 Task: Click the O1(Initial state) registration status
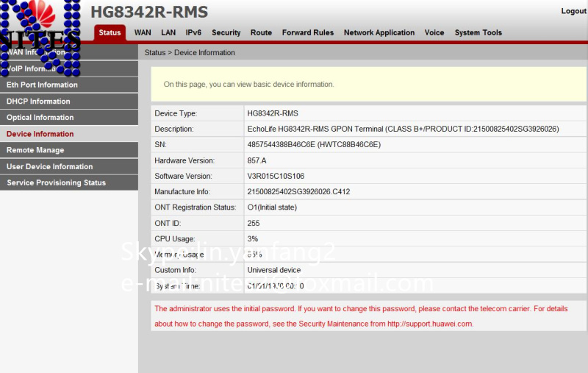tap(272, 207)
